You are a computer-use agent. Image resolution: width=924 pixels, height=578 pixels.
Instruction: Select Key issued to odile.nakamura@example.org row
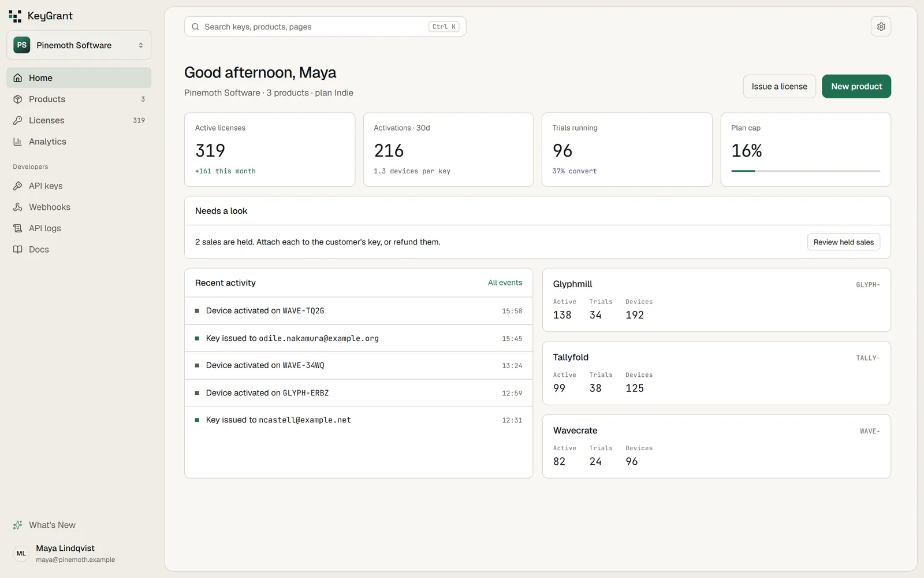click(358, 338)
